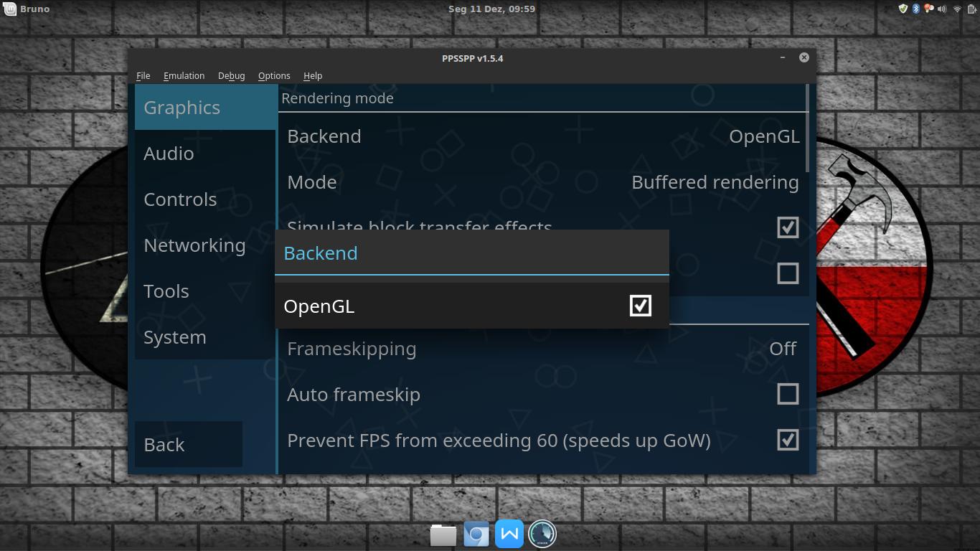
Task: Click the Bluetooth tray icon
Action: coord(916,9)
